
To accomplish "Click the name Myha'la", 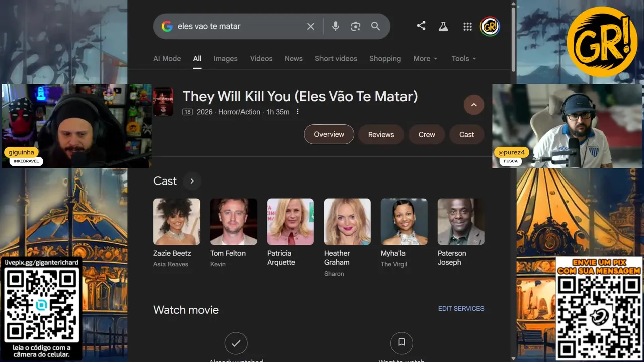I will (393, 253).
